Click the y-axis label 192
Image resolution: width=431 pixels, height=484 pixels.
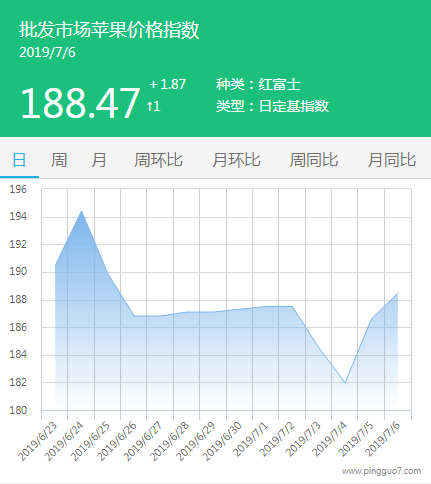coord(18,244)
